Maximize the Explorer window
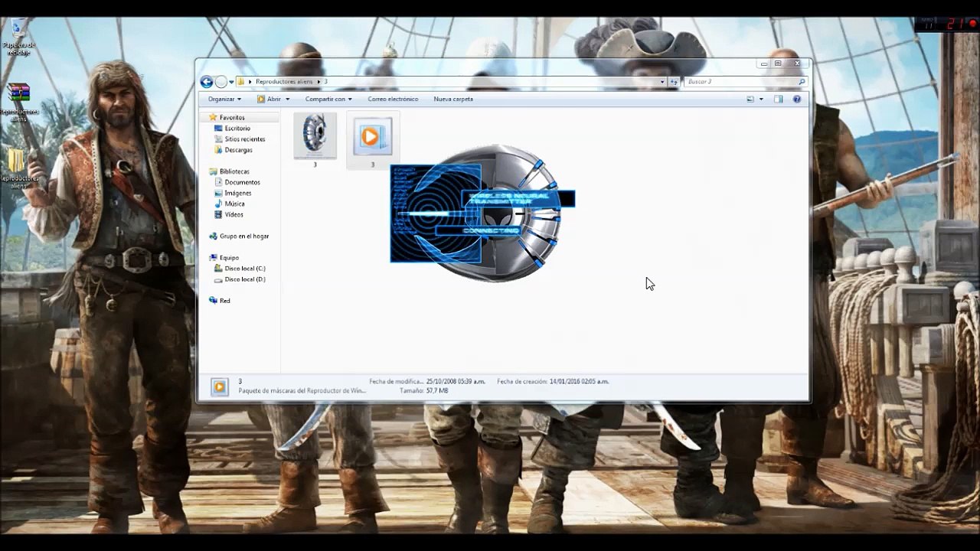 (778, 64)
